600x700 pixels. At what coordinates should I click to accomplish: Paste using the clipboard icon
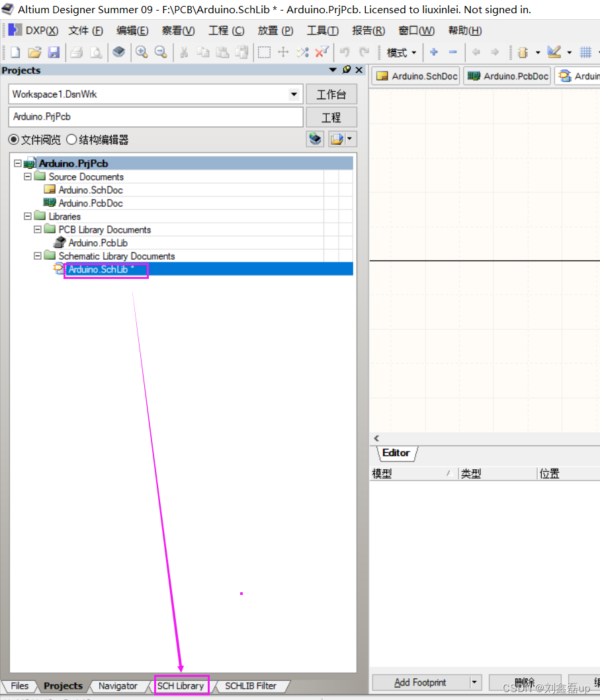pos(222,52)
